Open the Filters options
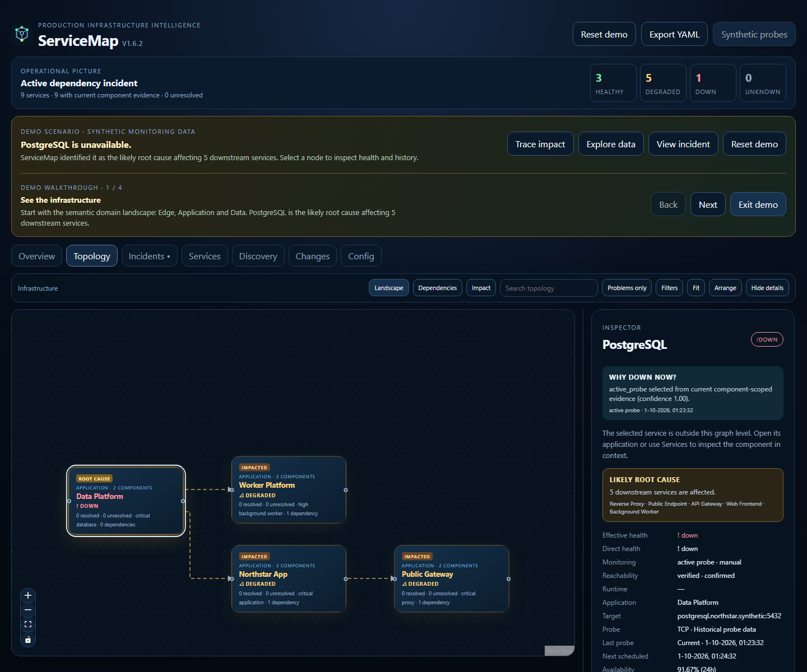 click(669, 288)
